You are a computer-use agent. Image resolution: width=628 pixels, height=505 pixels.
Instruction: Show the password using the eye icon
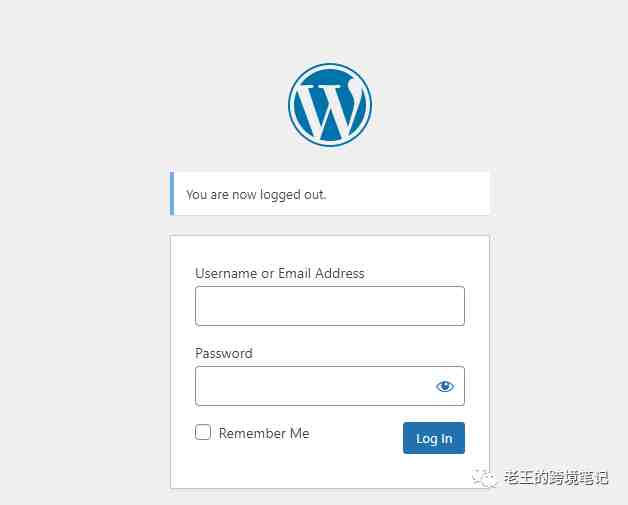pos(445,386)
